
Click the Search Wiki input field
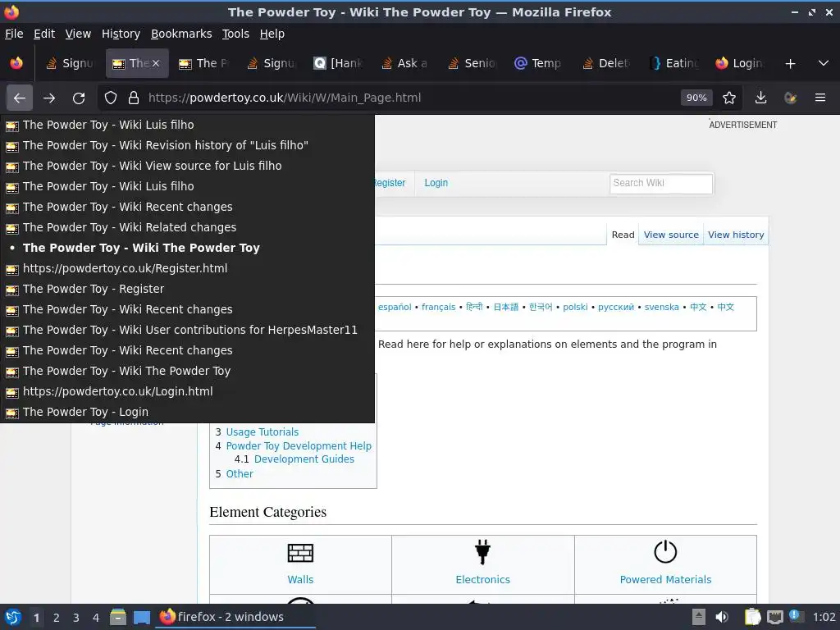(661, 183)
